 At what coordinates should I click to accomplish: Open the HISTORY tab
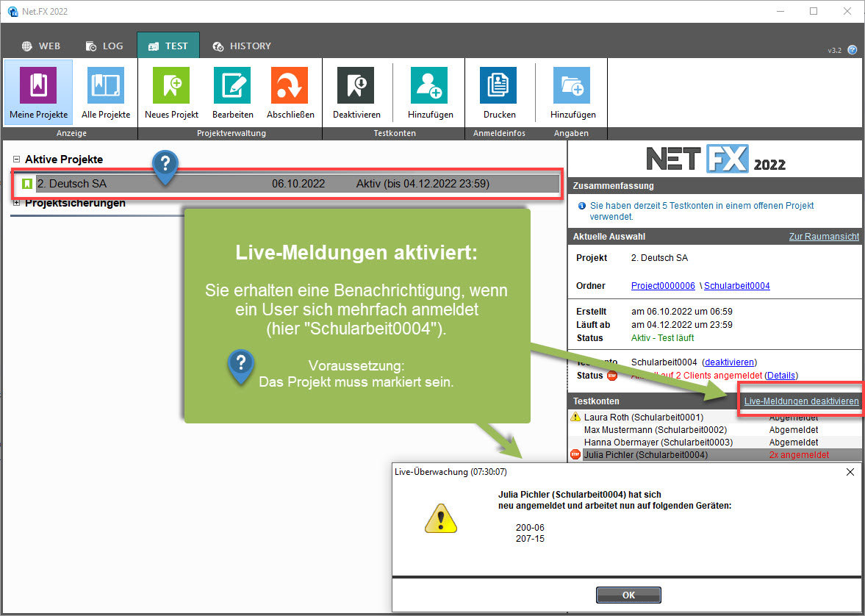tap(242, 46)
